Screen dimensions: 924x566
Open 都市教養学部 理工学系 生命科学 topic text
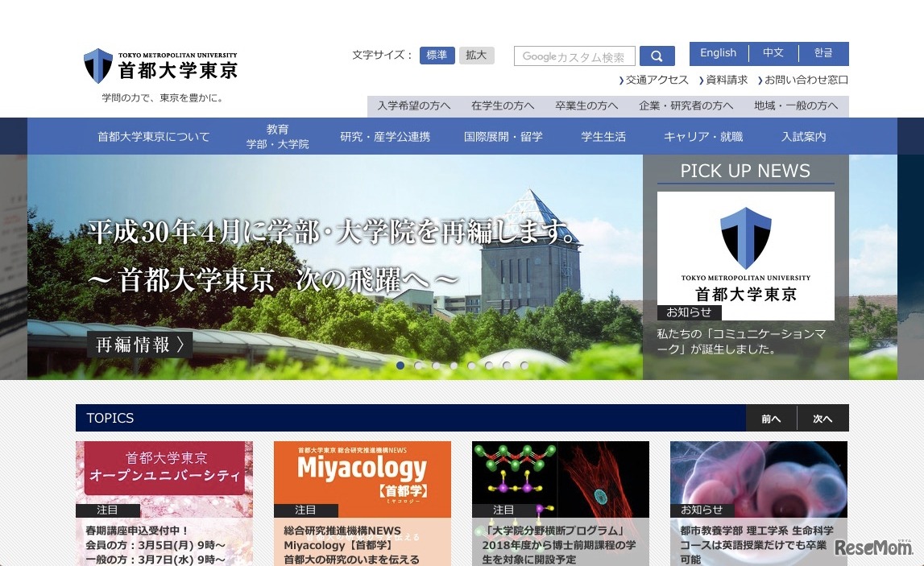756,545
